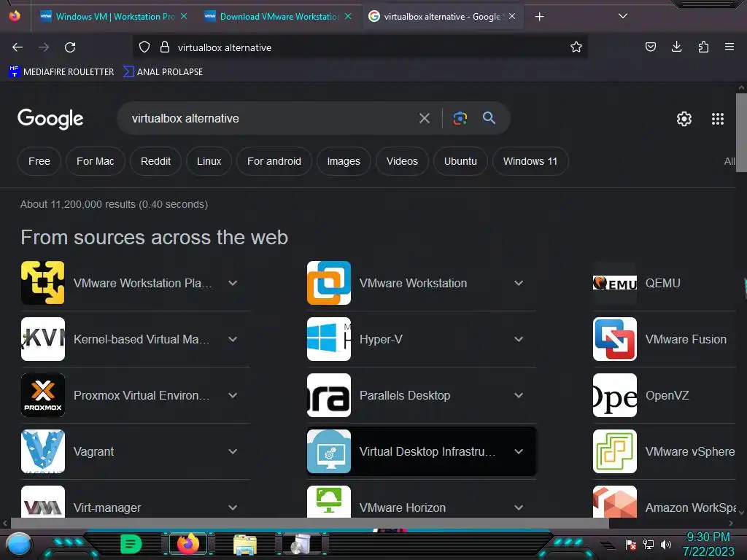Click the Proxmox logo icon
The width and height of the screenshot is (747, 560).
pyautogui.click(x=43, y=395)
